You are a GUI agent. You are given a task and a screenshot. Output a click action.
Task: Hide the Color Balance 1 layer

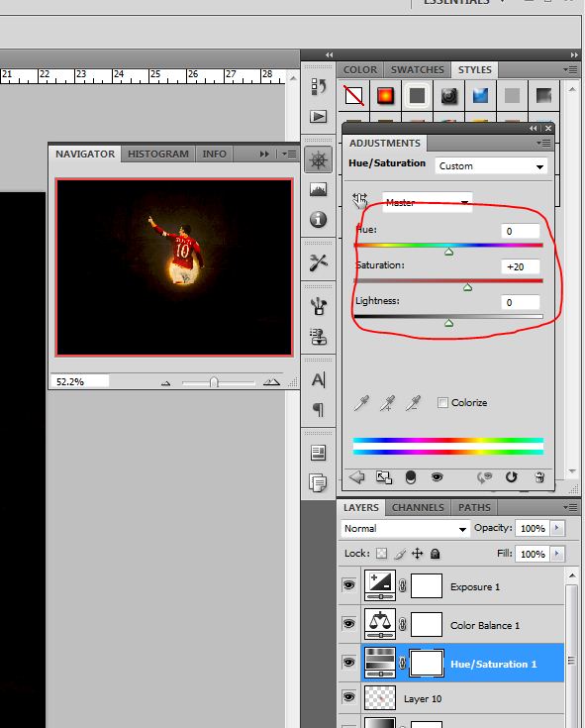348,624
